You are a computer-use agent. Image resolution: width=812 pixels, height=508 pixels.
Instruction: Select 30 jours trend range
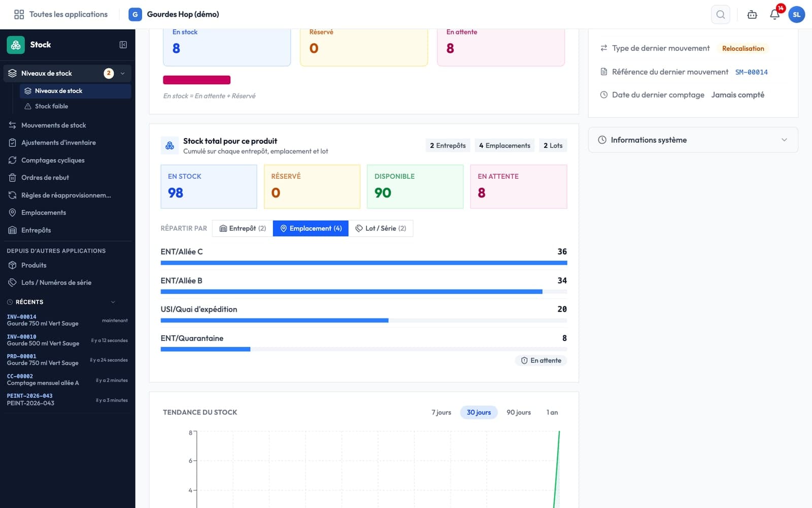(x=479, y=412)
